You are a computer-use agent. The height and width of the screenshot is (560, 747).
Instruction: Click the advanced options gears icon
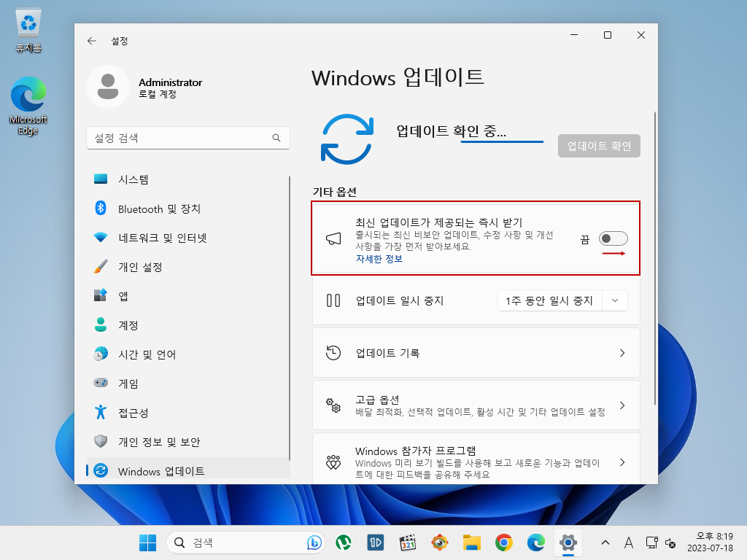(x=333, y=405)
